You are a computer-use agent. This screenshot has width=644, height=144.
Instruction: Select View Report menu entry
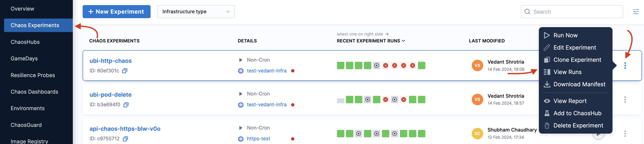(570, 101)
